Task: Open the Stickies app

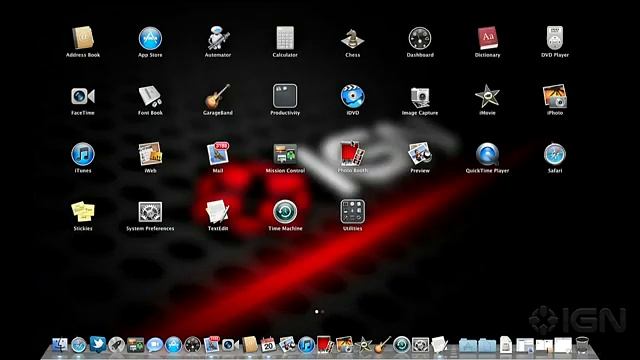Action: [x=83, y=212]
